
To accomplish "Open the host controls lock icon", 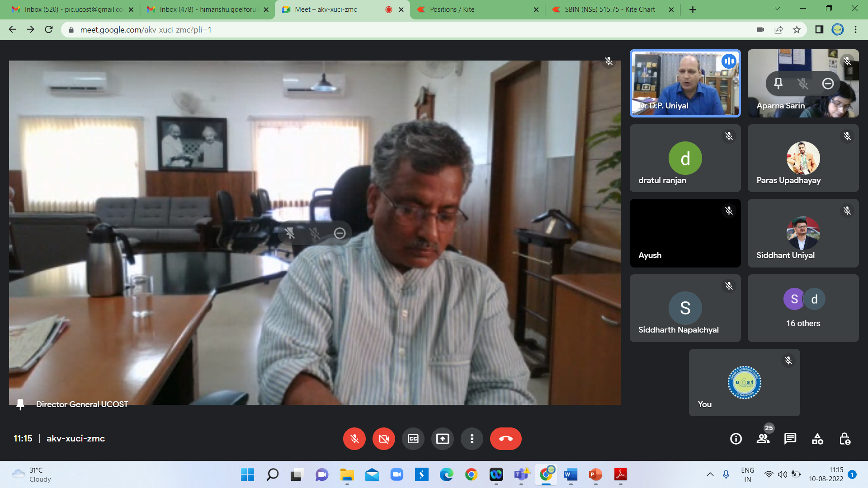I will pyautogui.click(x=844, y=439).
